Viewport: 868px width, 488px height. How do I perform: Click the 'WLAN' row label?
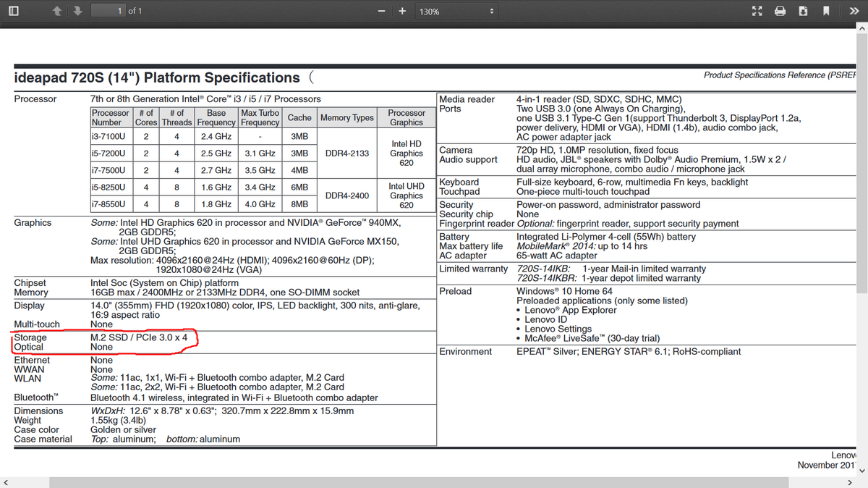coord(28,378)
